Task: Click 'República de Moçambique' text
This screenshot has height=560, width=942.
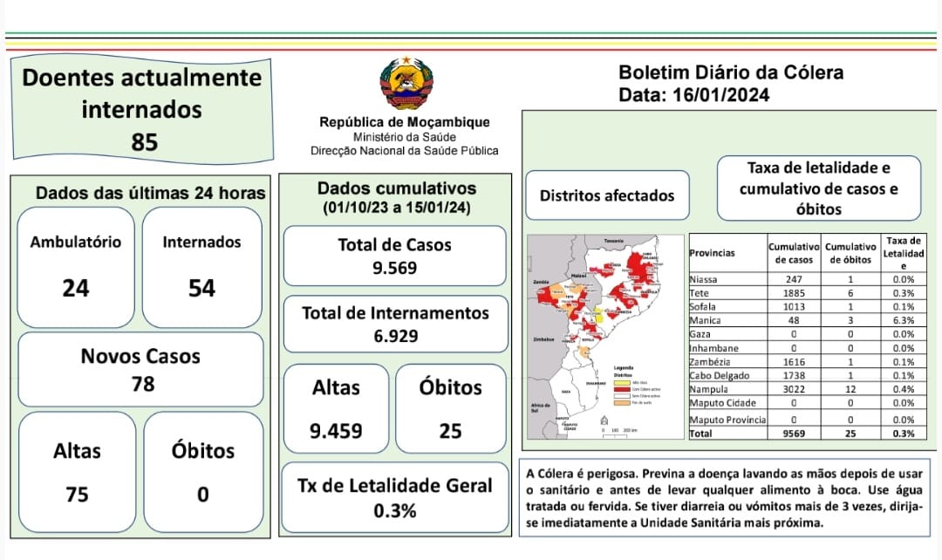Action: (x=405, y=122)
